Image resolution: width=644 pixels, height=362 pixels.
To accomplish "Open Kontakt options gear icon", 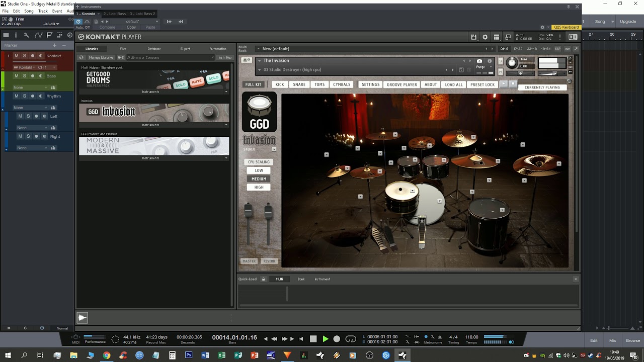I will click(485, 37).
